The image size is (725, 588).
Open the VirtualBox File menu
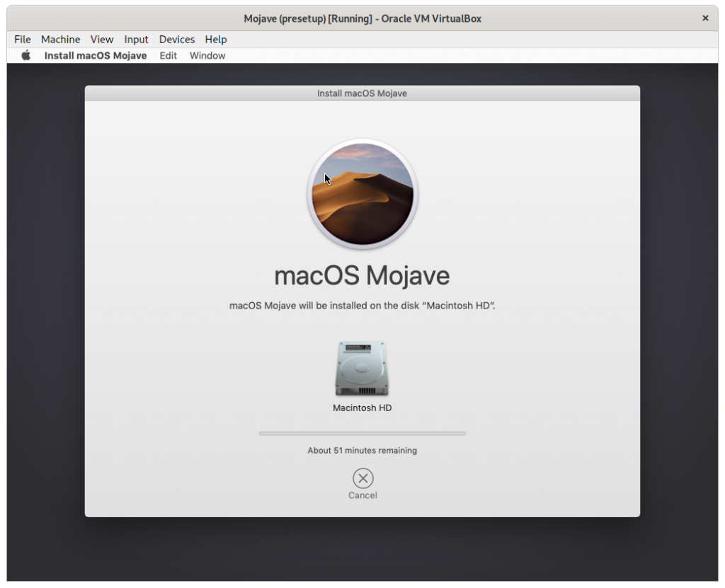point(23,40)
